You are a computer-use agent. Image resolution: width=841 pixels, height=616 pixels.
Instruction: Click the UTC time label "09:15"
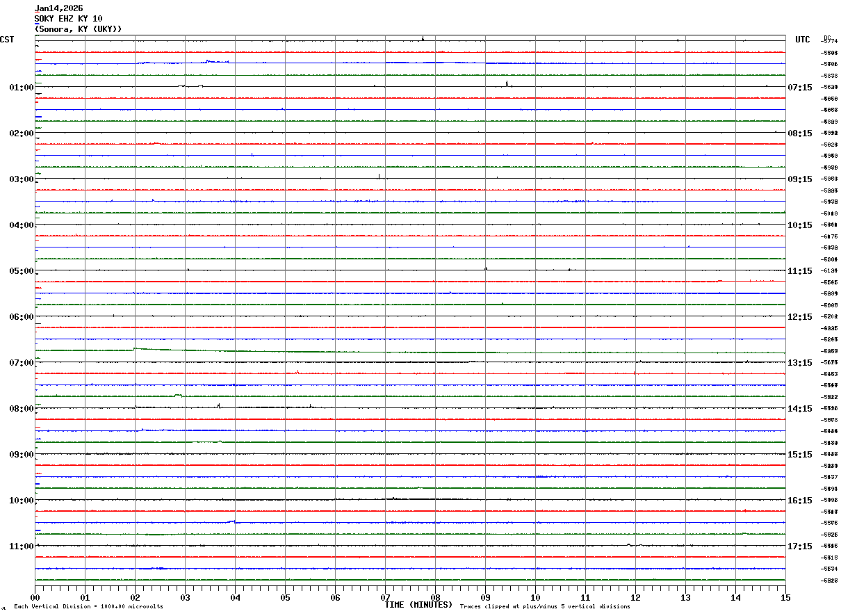click(800, 179)
